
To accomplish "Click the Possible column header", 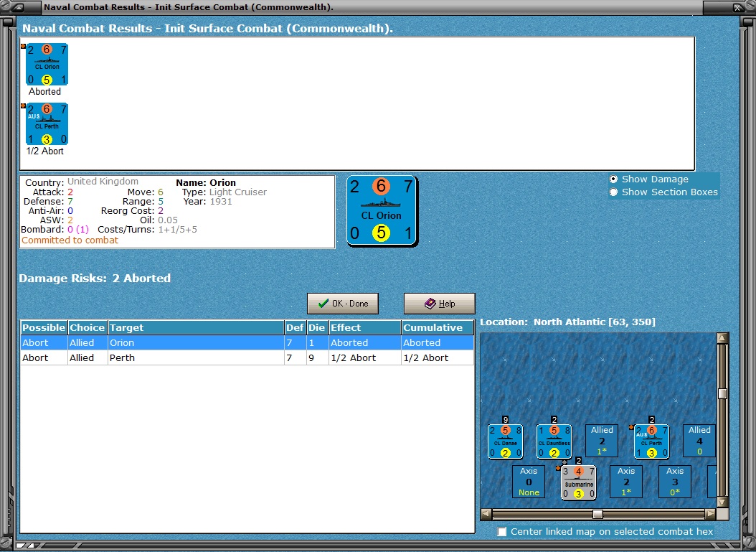I will tap(44, 327).
